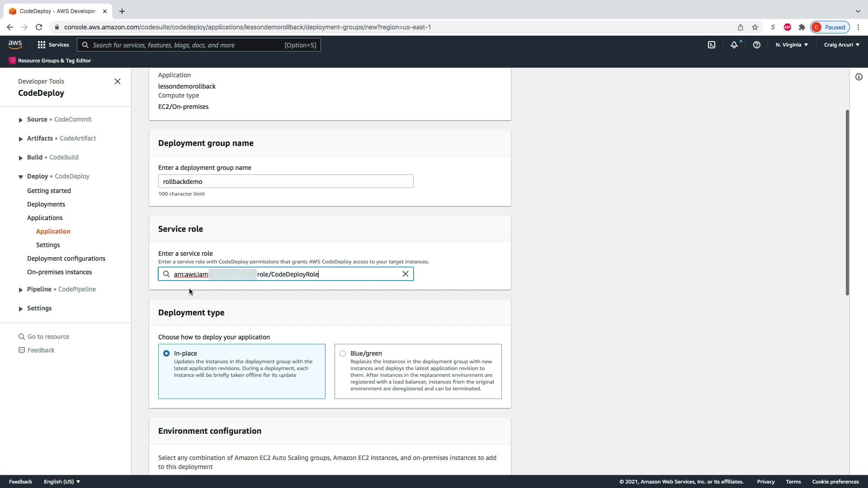Open the info panel icon
Screen dimensions: 868x488
(x=859, y=77)
